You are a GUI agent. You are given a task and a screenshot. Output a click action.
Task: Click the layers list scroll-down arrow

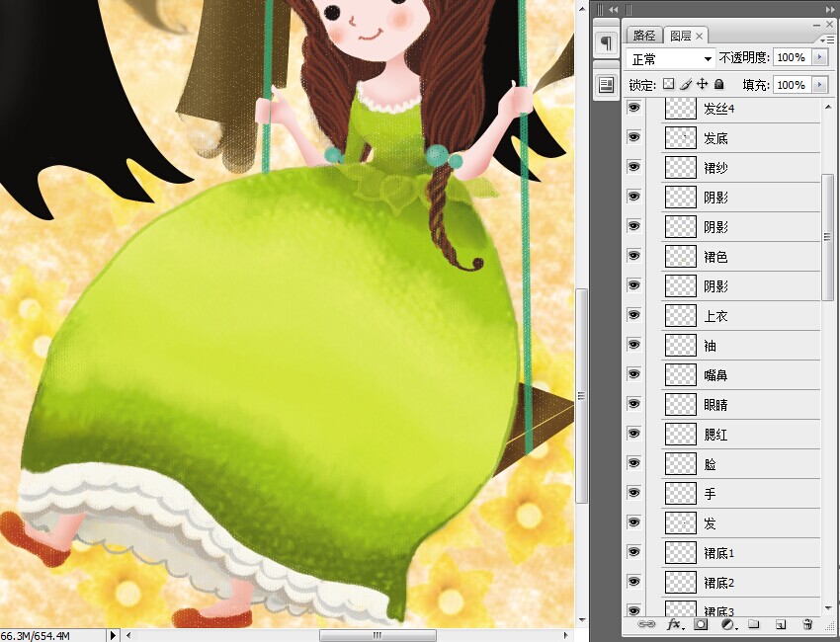pos(828,608)
